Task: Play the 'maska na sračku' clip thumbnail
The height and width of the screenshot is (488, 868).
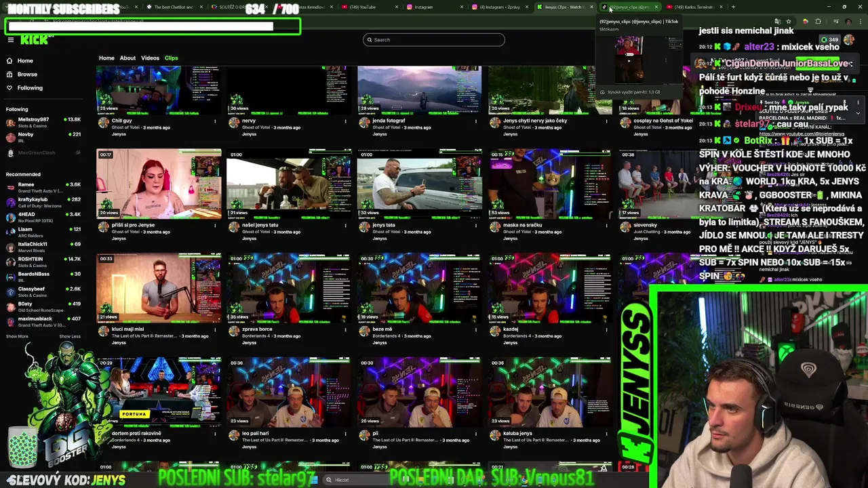Action: point(549,184)
